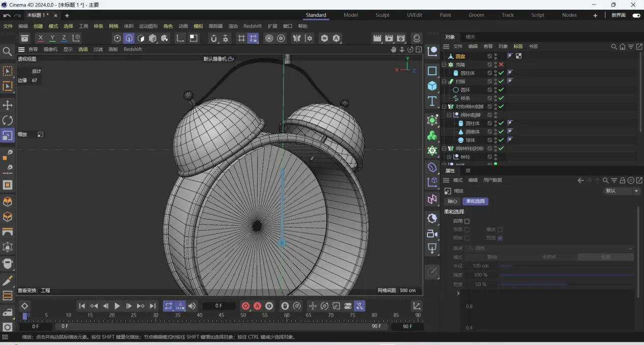Switch to the Sculpt layout tab

click(382, 15)
